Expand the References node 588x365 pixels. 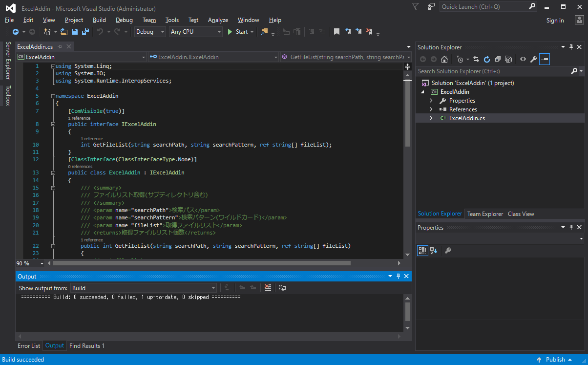coord(431,109)
